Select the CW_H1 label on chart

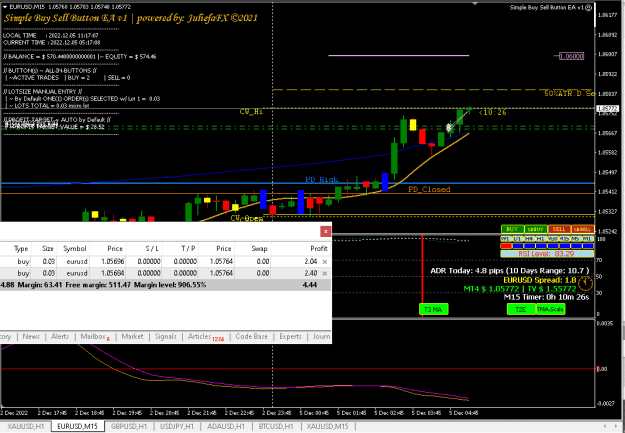(251, 112)
